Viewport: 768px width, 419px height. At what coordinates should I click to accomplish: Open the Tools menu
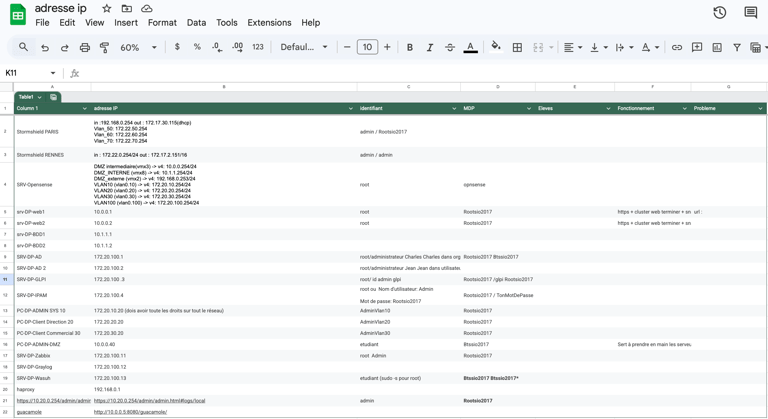click(x=227, y=23)
